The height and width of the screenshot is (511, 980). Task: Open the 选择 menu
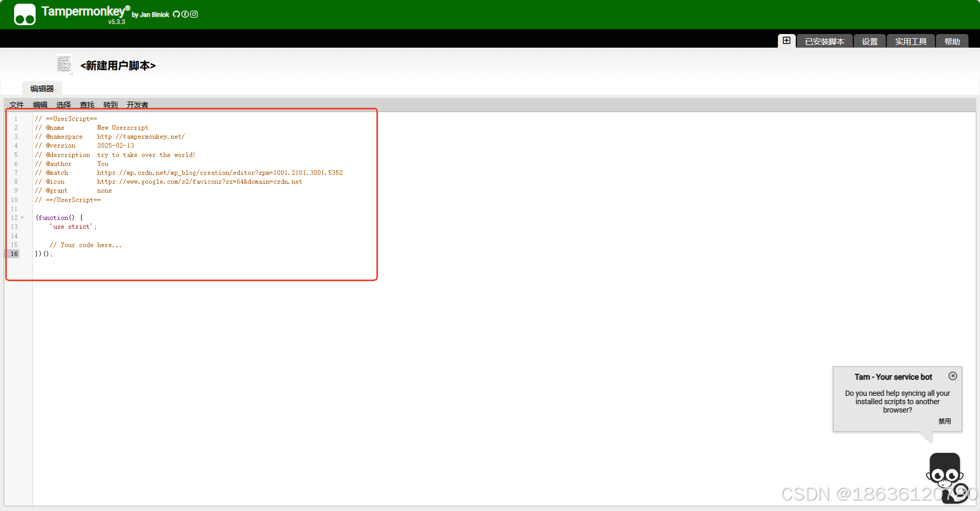64,105
